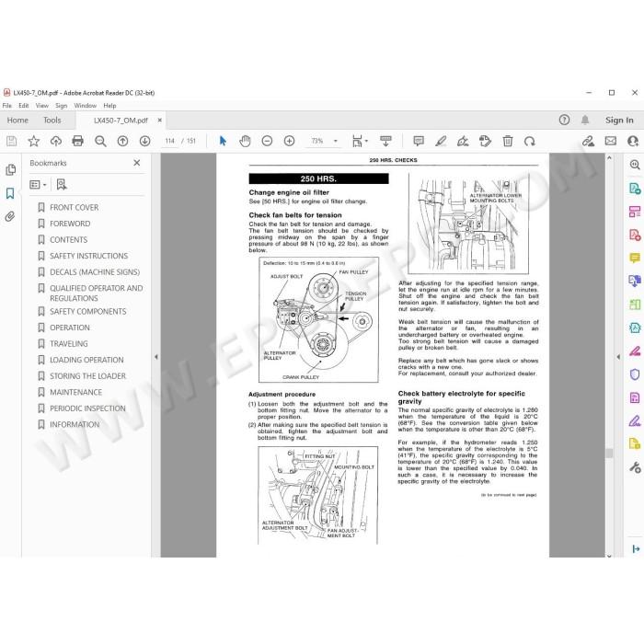Open More Tools wrench icon
Image resolution: width=644 pixels, height=644 pixels.
[x=635, y=467]
